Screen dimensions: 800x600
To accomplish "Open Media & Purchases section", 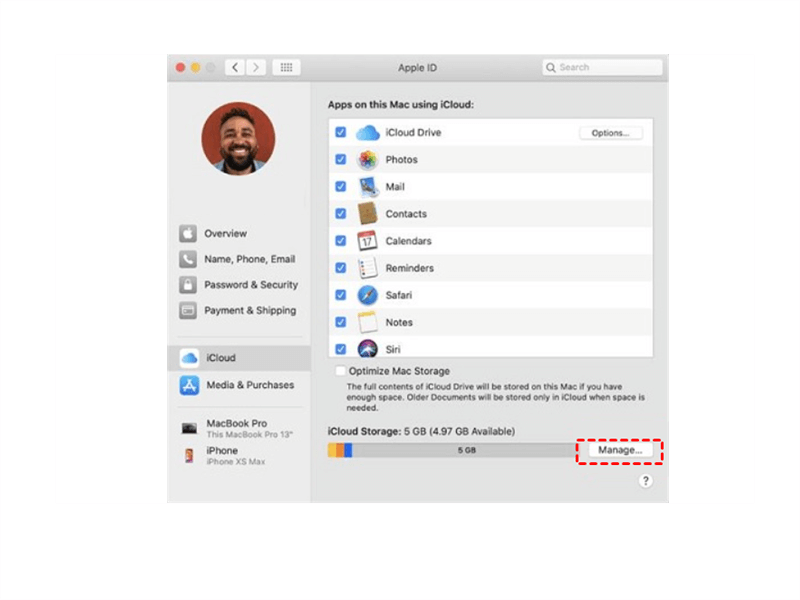I will pyautogui.click(x=239, y=385).
